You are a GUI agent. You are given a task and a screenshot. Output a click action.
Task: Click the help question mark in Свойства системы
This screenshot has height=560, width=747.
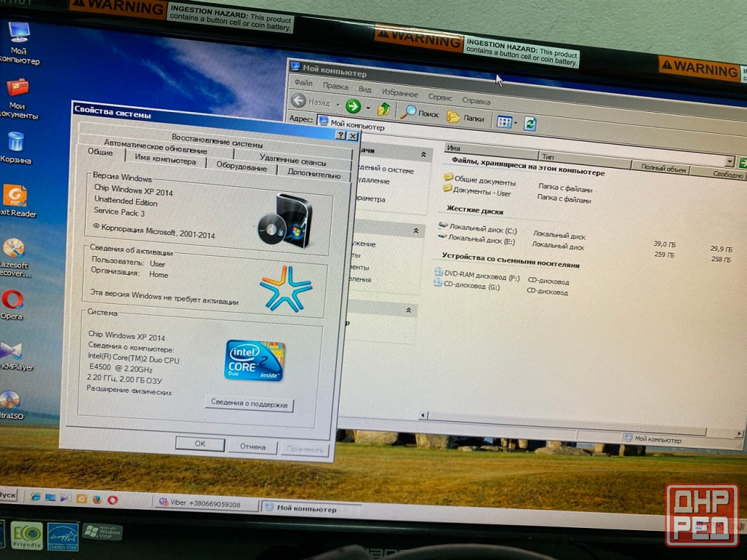coord(340,134)
